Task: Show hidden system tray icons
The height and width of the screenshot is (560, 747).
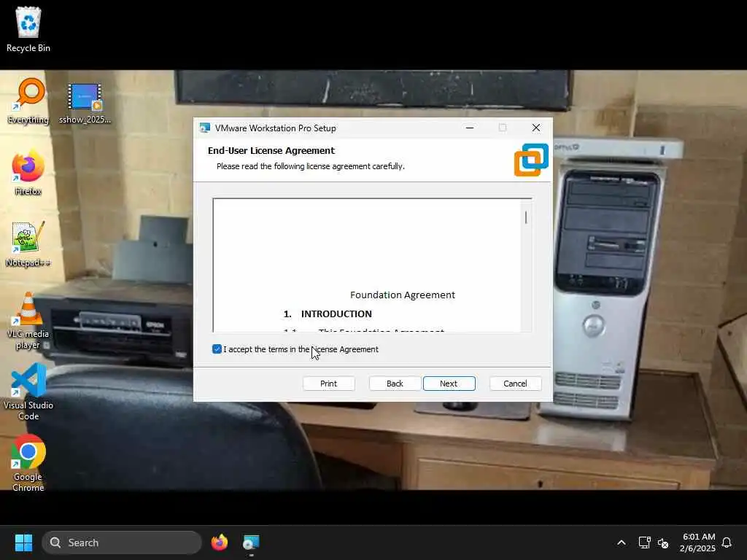Action: coord(622,542)
